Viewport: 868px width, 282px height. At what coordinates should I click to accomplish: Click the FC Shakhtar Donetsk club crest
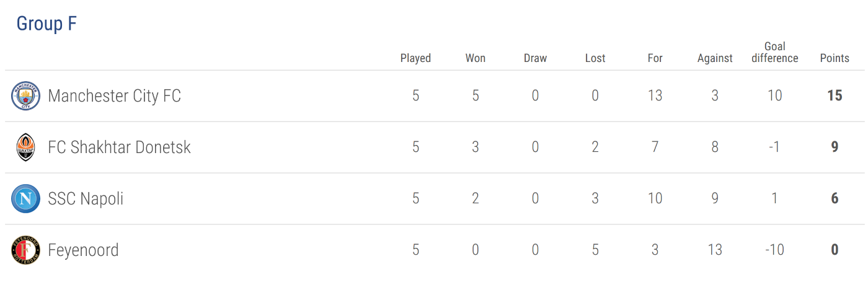25,148
